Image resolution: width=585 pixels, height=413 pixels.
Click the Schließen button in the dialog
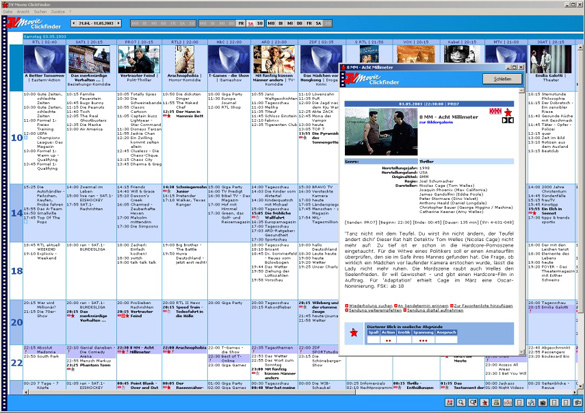[502, 79]
